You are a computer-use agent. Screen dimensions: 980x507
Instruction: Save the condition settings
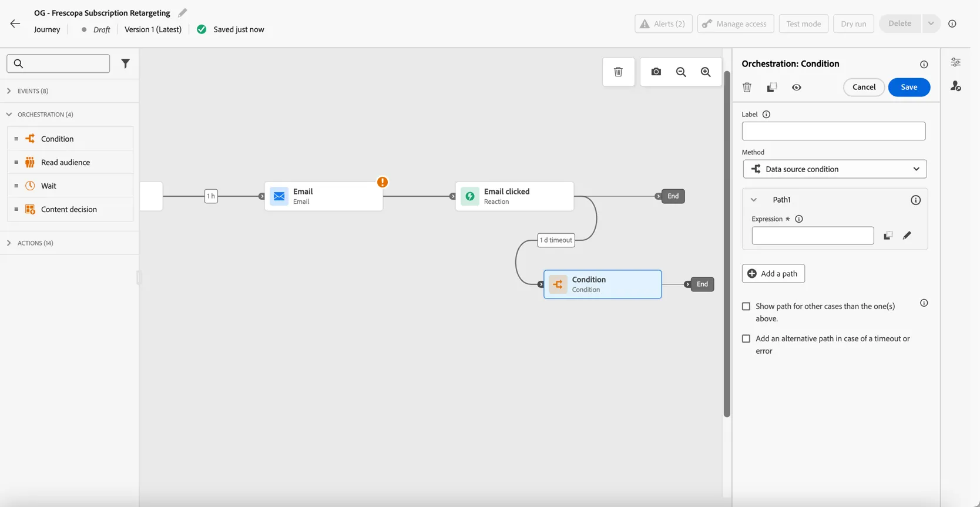(909, 87)
